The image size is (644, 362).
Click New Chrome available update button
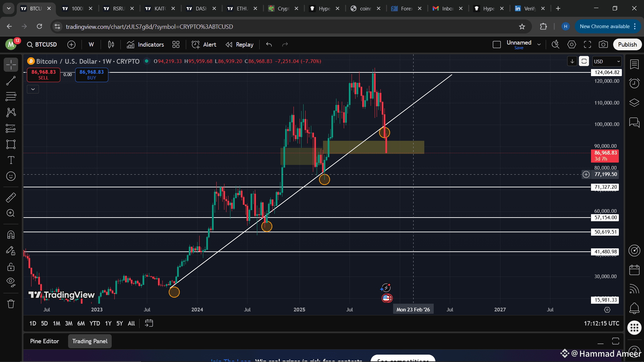[x=608, y=26]
